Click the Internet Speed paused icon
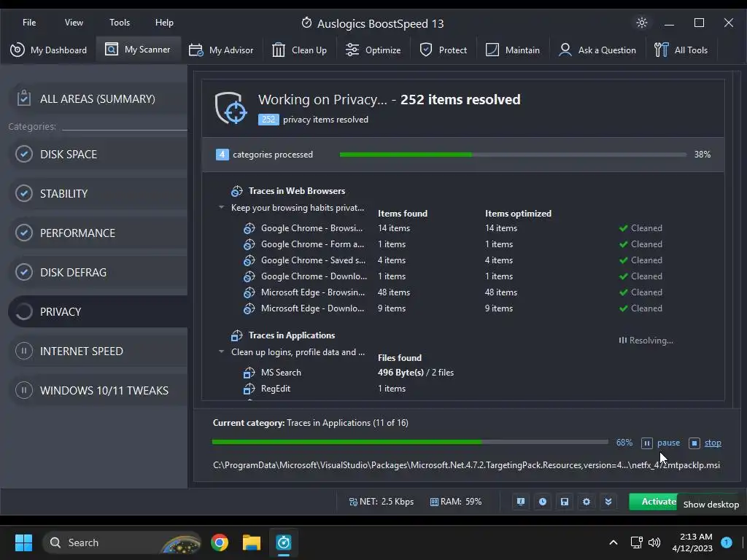The width and height of the screenshot is (747, 560). tap(24, 351)
